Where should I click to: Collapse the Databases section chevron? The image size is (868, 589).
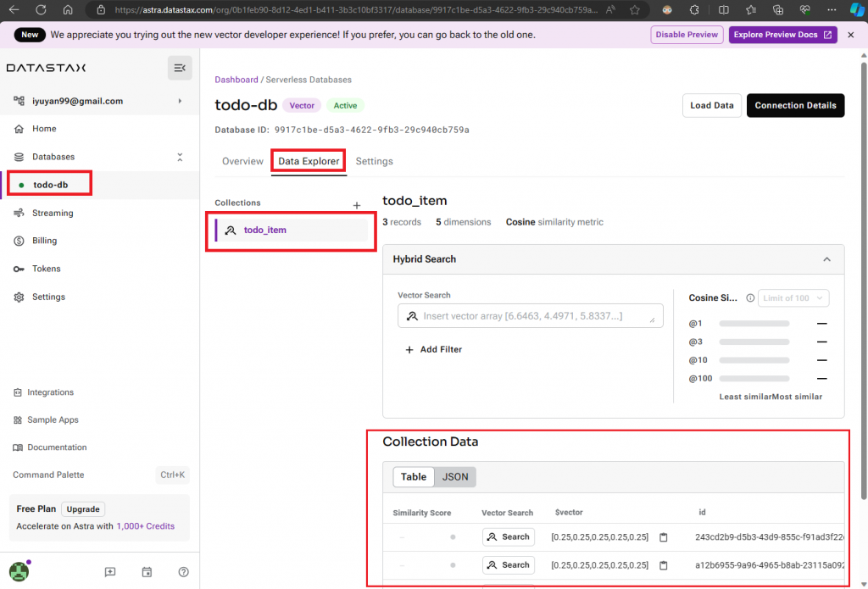pyautogui.click(x=180, y=158)
